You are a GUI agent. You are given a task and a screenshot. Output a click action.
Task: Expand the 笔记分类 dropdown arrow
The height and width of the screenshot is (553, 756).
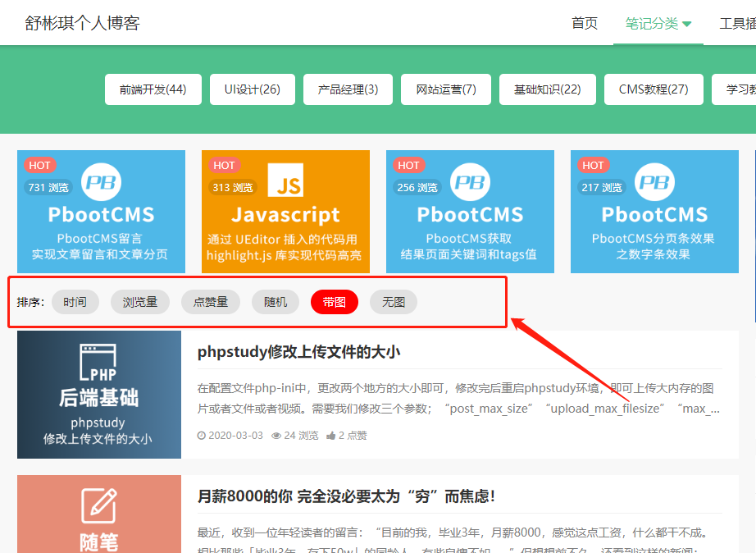pyautogui.click(x=686, y=24)
